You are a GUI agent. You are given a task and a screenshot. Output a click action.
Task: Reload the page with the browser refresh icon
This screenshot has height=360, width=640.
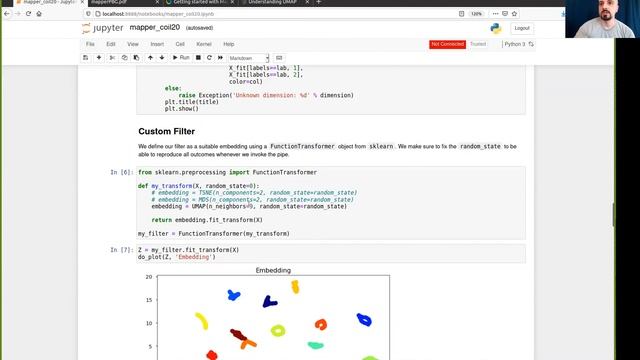(28, 13)
